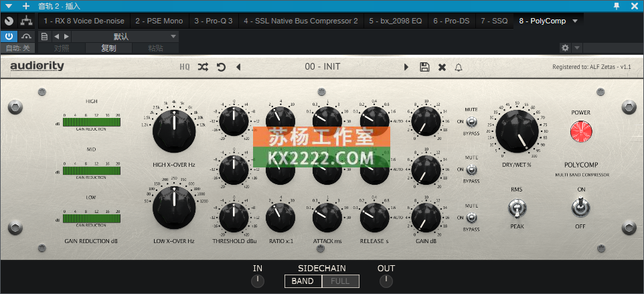The height and width of the screenshot is (294, 644).
Task: Save preset with floppy disk icon
Action: click(x=424, y=67)
